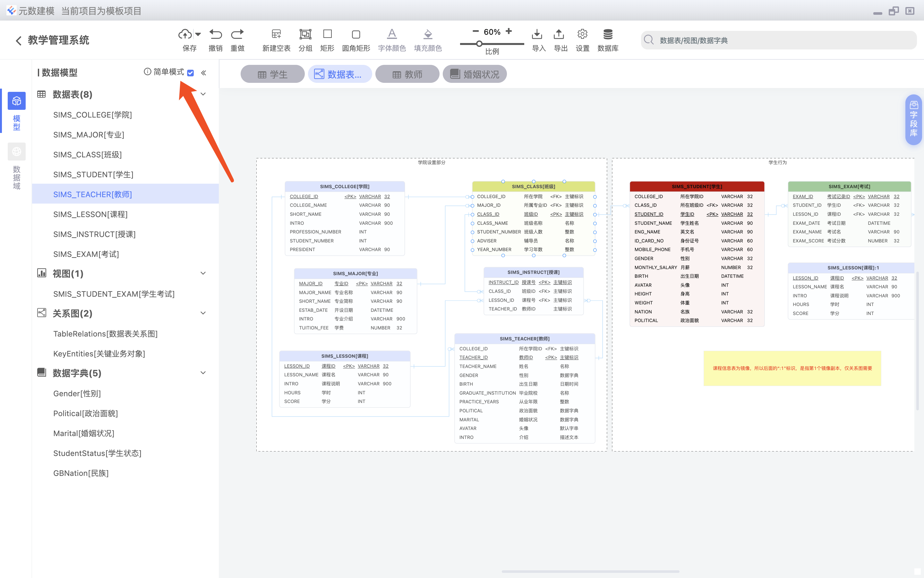Viewport: 924px width, 578px height.
Task: Go back using the left chevron
Action: click(x=18, y=40)
